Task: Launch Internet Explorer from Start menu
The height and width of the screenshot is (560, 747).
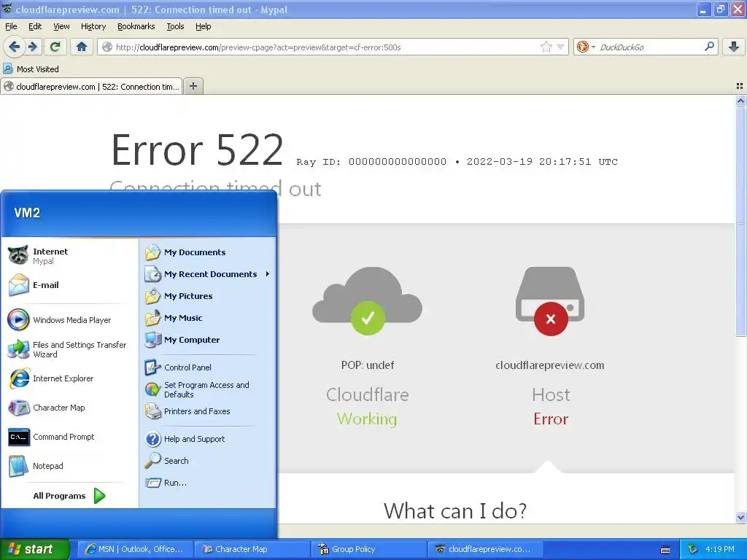Action: (x=69, y=378)
